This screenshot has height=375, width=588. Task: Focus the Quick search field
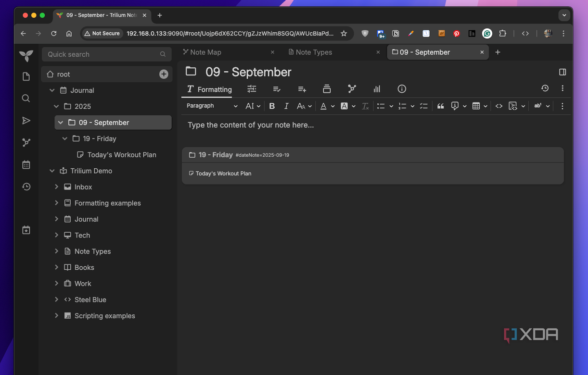(x=107, y=54)
